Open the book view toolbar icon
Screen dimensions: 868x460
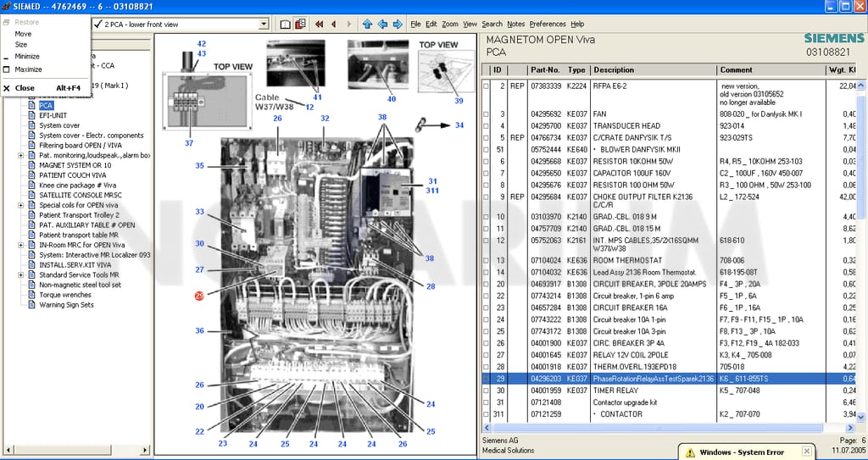coord(285,25)
